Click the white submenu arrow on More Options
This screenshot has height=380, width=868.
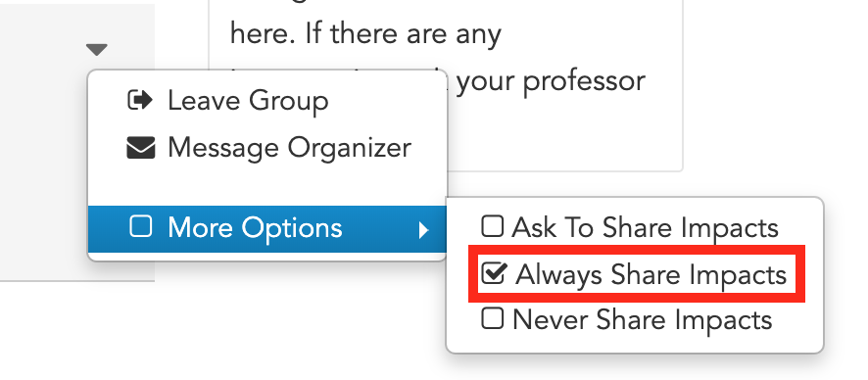coord(423,229)
